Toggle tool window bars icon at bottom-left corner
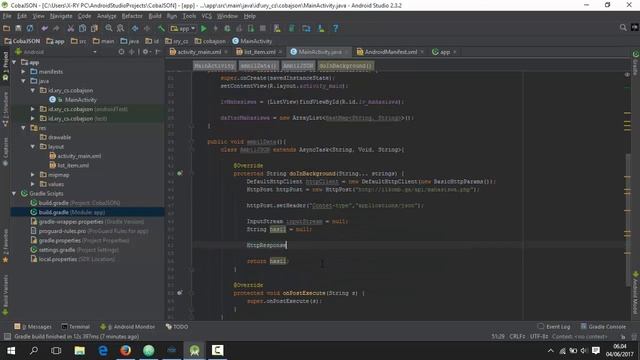The width and height of the screenshot is (640, 360). (7, 337)
